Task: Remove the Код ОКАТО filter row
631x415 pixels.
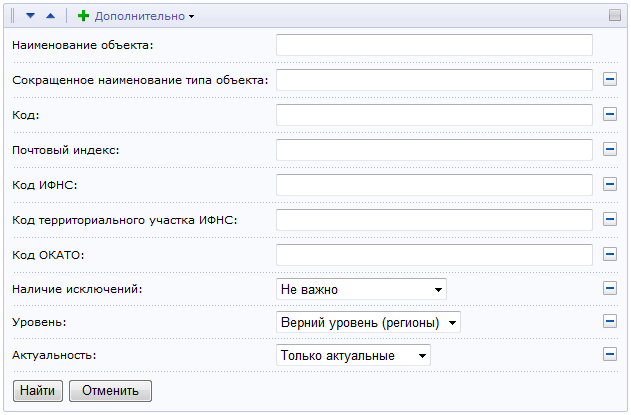Action: point(610,254)
